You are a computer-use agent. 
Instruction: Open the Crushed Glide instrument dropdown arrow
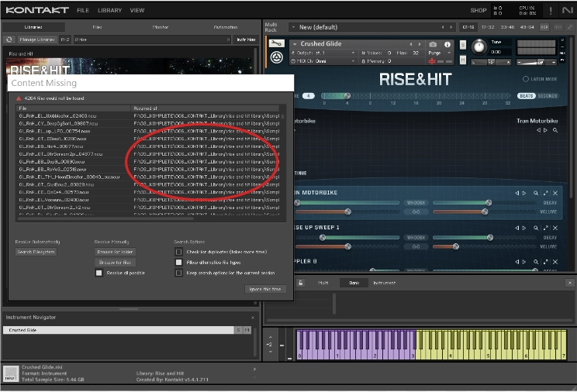pyautogui.click(x=295, y=44)
